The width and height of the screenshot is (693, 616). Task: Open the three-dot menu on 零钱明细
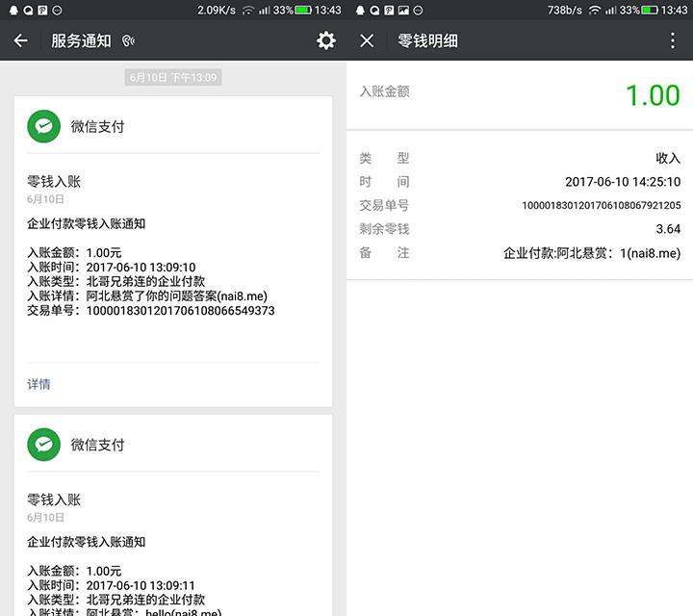tap(672, 40)
